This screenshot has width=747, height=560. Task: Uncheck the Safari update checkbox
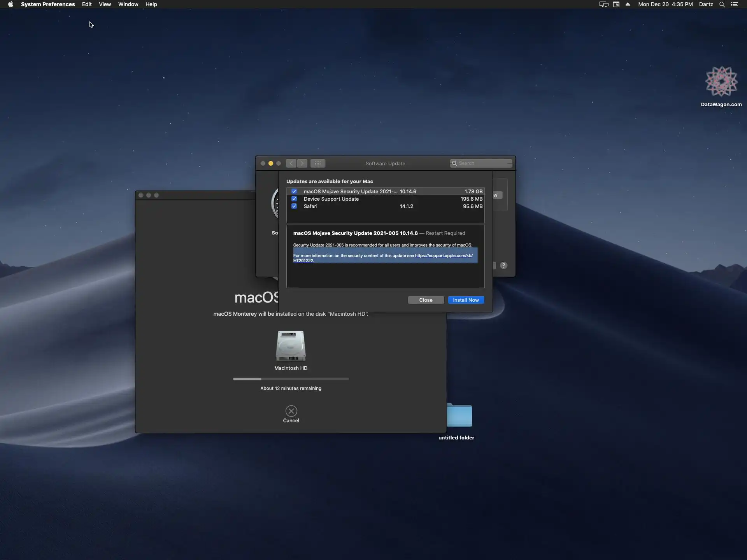click(294, 206)
